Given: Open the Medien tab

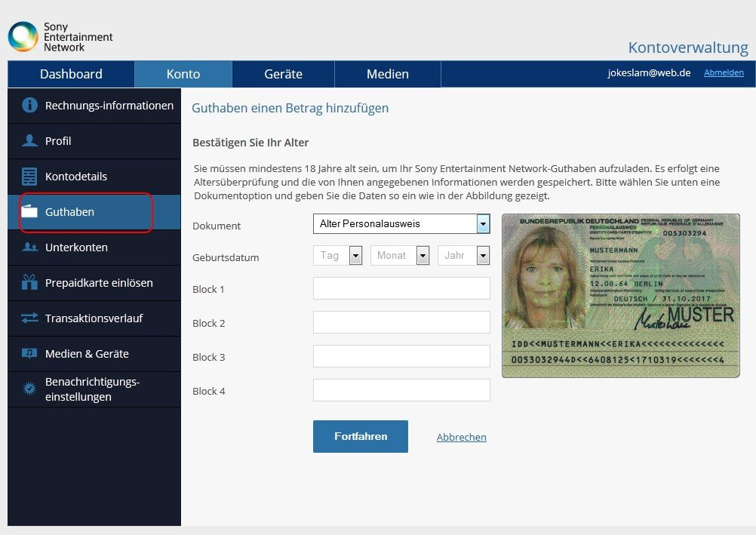Looking at the screenshot, I should [388, 74].
